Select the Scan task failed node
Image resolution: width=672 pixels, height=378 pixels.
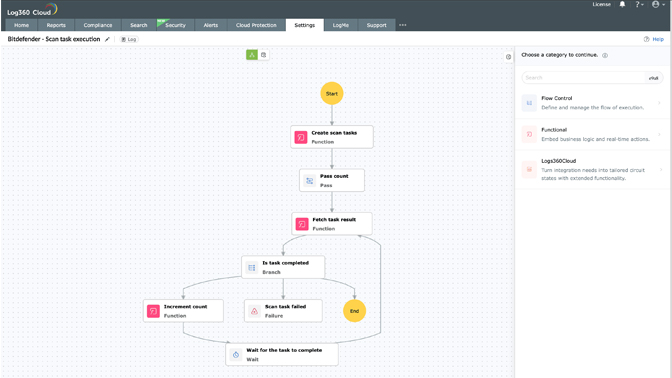coord(283,311)
